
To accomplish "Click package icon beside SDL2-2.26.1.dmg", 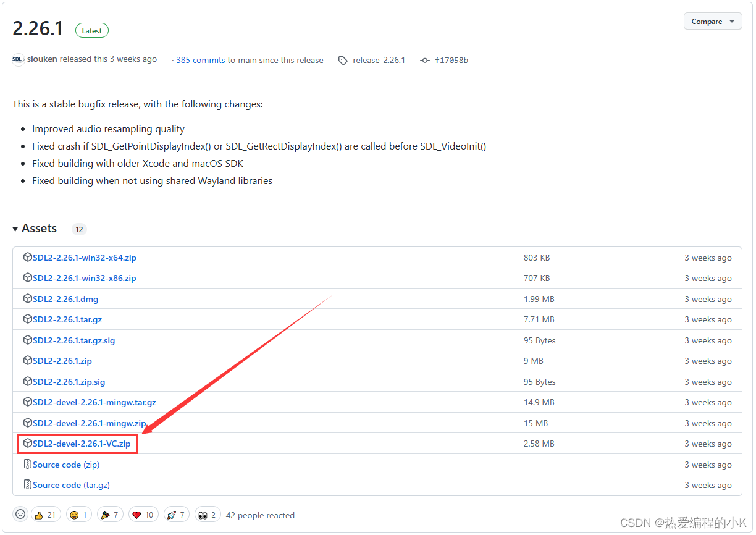I will tap(27, 298).
